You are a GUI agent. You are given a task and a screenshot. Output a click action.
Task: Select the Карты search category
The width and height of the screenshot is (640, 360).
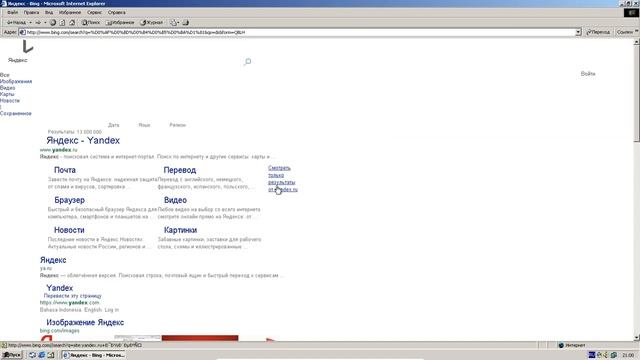tap(7, 94)
